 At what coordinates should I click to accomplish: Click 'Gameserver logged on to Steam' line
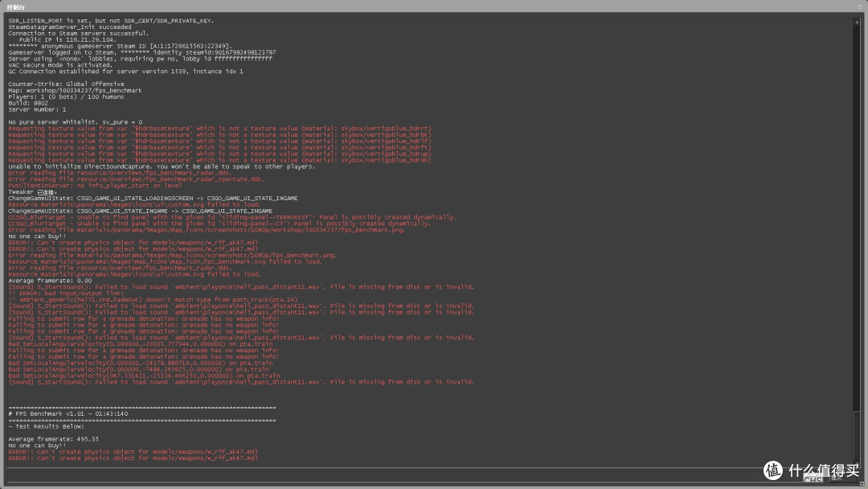click(x=141, y=52)
